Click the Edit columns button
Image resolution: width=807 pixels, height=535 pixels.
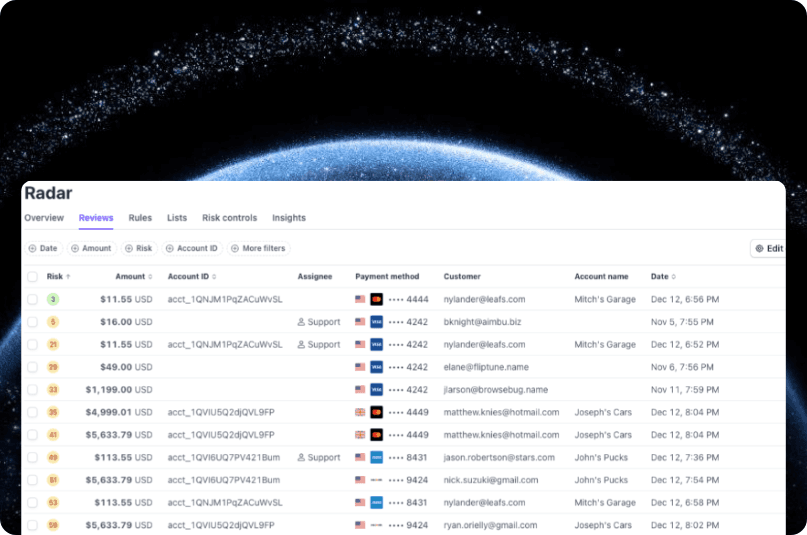pos(768,248)
